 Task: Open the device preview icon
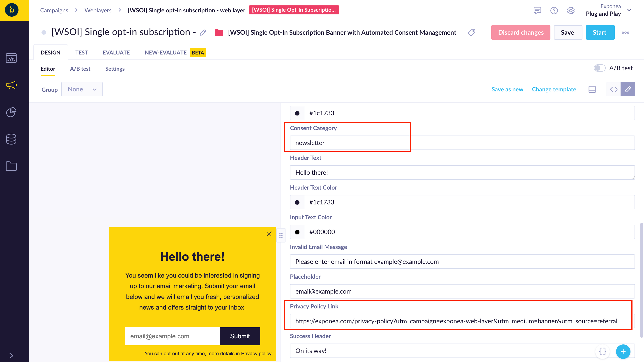pos(592,89)
